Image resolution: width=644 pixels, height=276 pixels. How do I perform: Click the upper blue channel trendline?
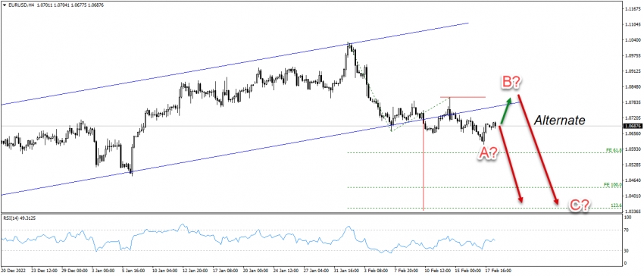(234, 64)
